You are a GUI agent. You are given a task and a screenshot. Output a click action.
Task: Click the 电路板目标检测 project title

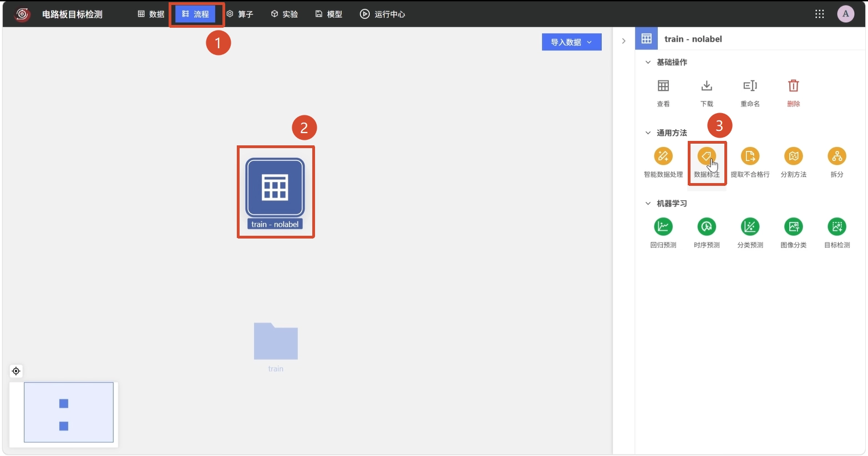(72, 14)
